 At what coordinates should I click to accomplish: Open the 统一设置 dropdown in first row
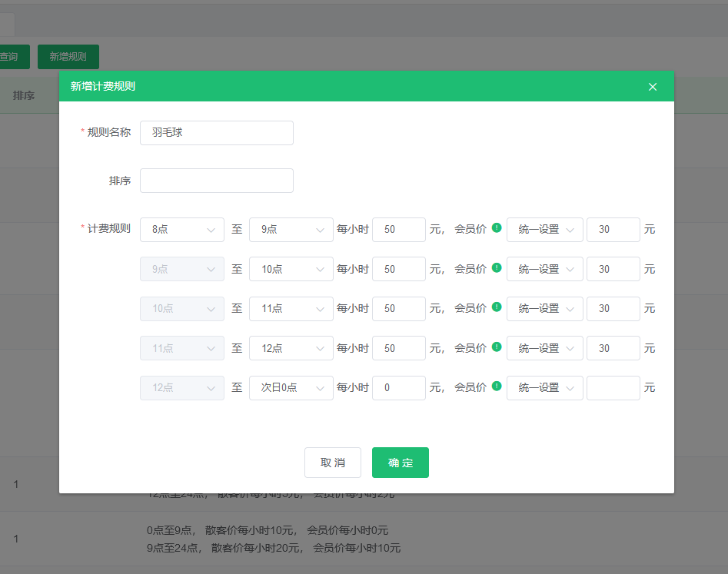point(544,230)
